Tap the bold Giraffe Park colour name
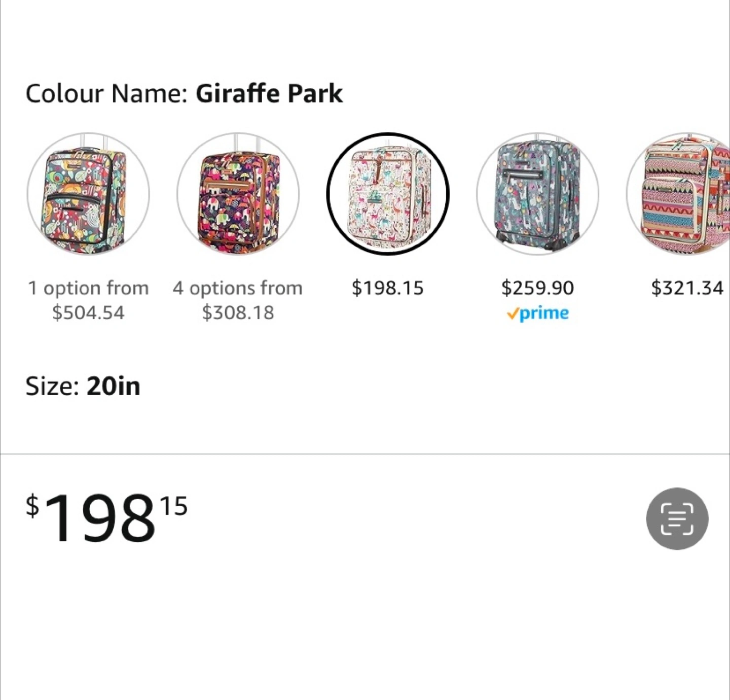Image resolution: width=730 pixels, height=700 pixels. [269, 93]
